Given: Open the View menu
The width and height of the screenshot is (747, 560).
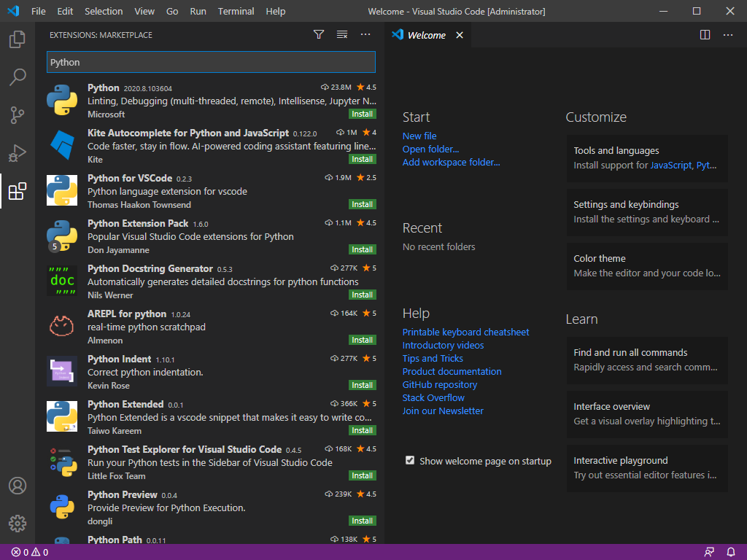Looking at the screenshot, I should 144,11.
